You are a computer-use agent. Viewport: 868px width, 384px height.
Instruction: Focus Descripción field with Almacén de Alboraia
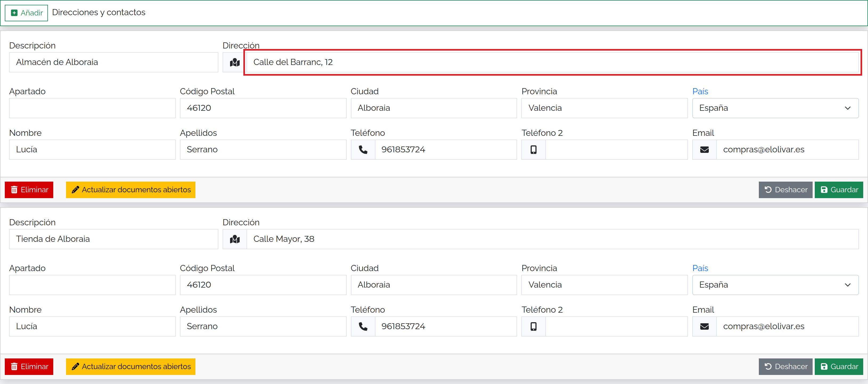113,62
